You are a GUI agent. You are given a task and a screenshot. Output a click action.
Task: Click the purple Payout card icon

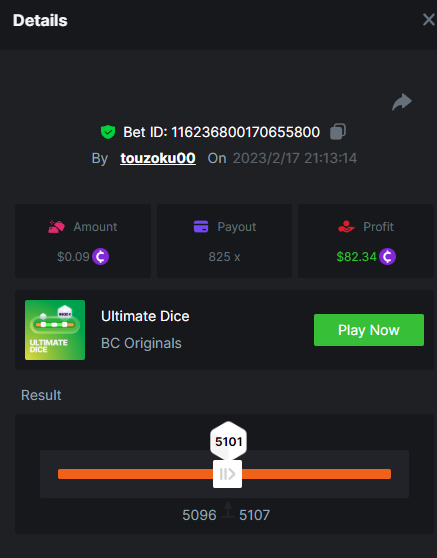[x=201, y=226]
